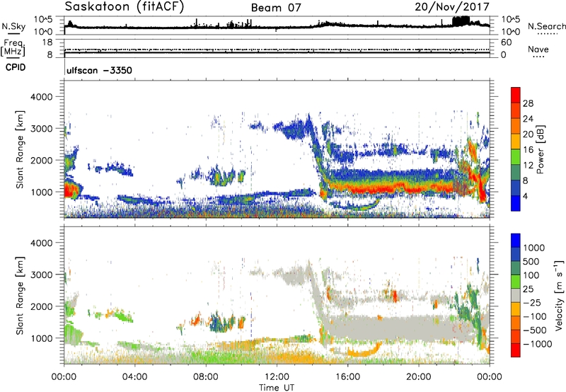Viewport: 566px width, 392px height.
Task: Click the noise spike block near 22:30 in sky-noise trace
Action: pos(461,21)
